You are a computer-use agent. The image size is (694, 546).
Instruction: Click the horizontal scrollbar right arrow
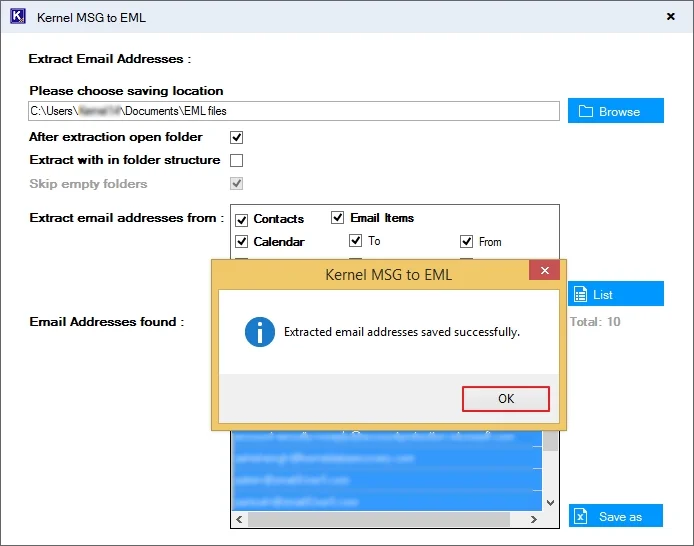click(x=534, y=519)
